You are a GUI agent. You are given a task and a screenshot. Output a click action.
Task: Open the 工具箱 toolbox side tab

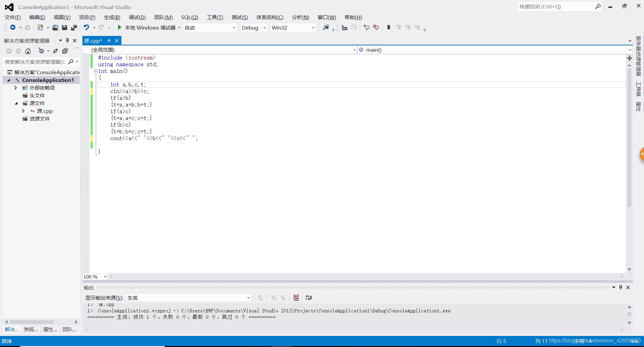638,89
